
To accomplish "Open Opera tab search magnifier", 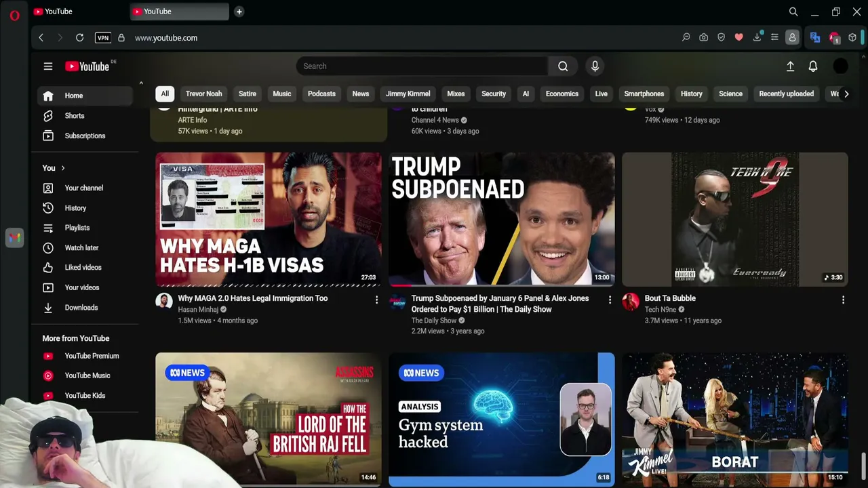I will [793, 12].
